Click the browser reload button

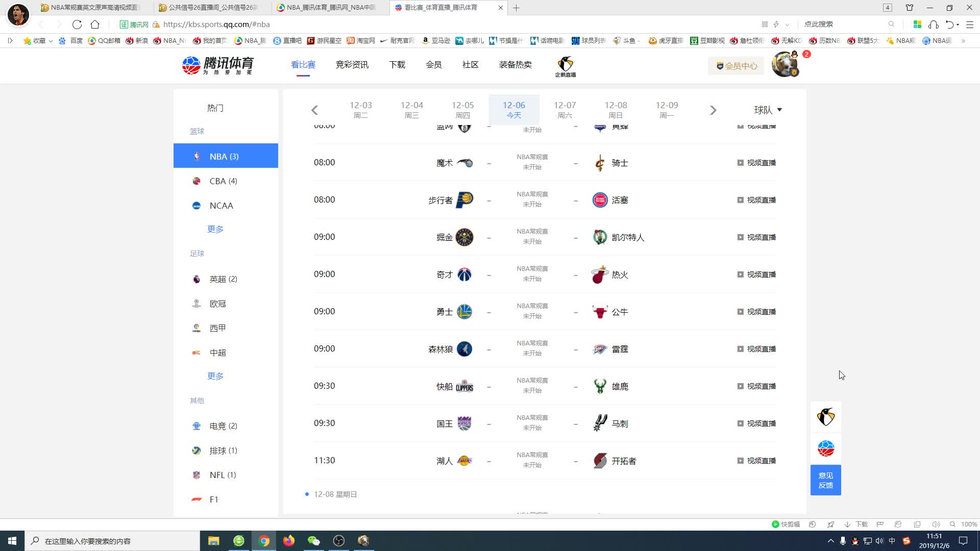coord(77,24)
